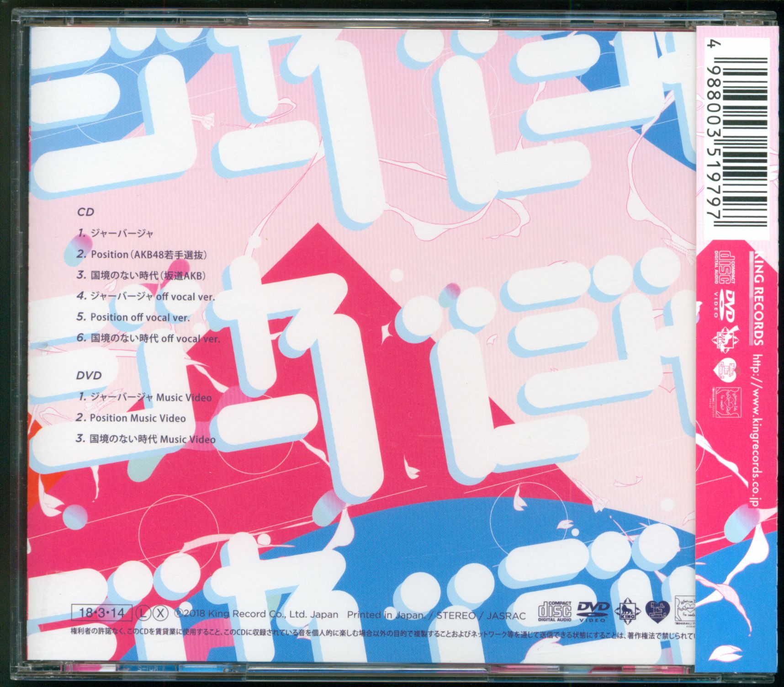This screenshot has height=687, width=784.
Task: Click the boxed date 18·3·14
Action: (x=102, y=612)
